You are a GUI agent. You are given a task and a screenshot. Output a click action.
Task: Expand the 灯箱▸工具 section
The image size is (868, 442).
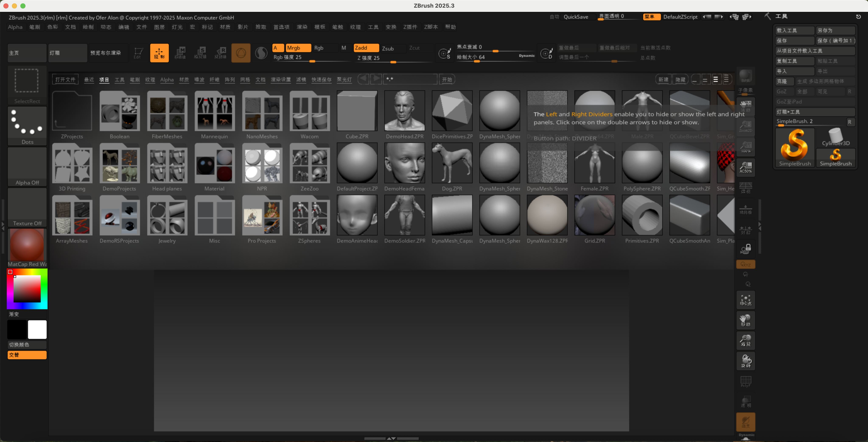[814, 112]
